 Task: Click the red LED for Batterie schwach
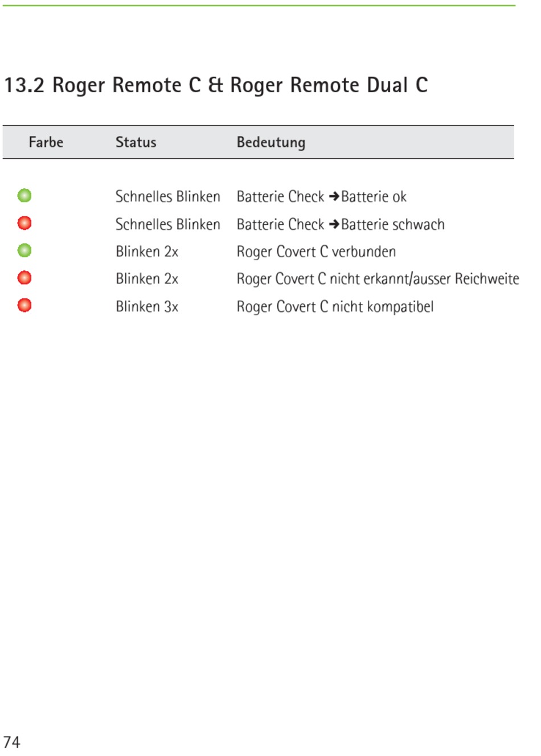24,223
